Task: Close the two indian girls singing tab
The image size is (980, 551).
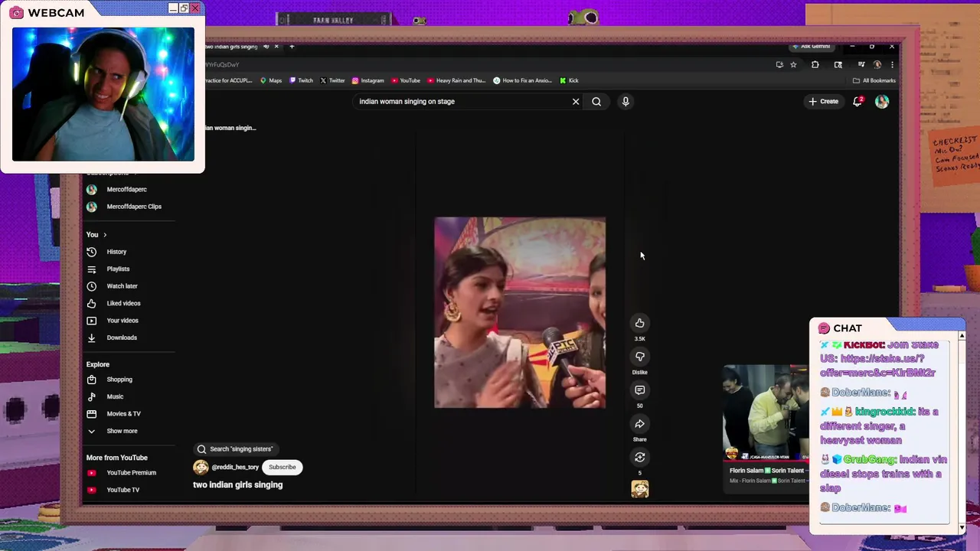Action: pyautogui.click(x=276, y=47)
